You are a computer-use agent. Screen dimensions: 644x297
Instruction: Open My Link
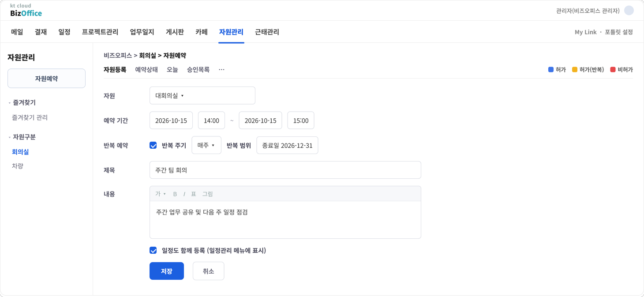coord(585,32)
